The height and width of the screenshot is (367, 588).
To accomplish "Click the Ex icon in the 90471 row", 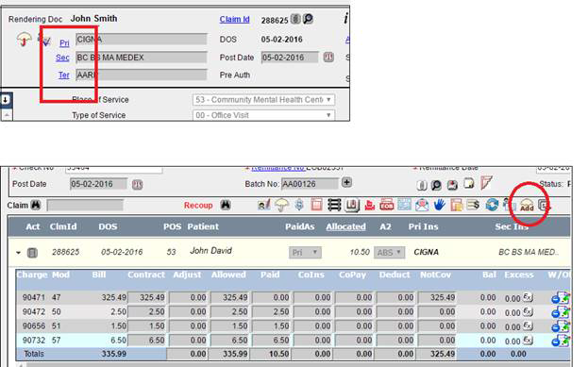I will (528, 297).
